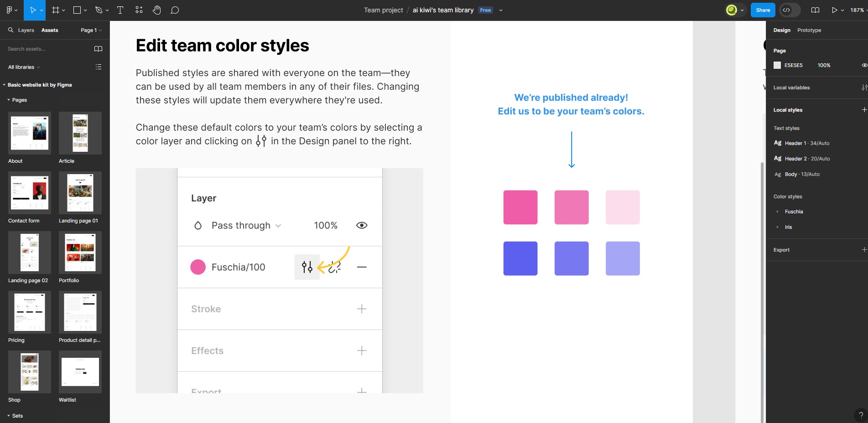Collapse the Sets section
Viewport: 868px width, 423px height.
pos(9,416)
